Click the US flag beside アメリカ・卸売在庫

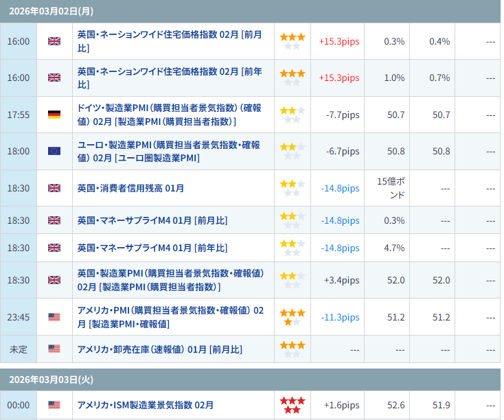54,349
